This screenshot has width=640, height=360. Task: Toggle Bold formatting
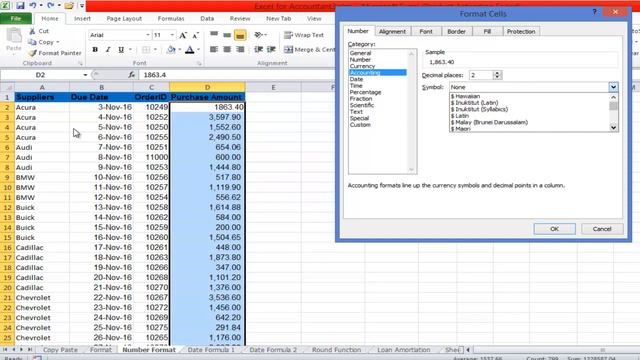coord(95,49)
